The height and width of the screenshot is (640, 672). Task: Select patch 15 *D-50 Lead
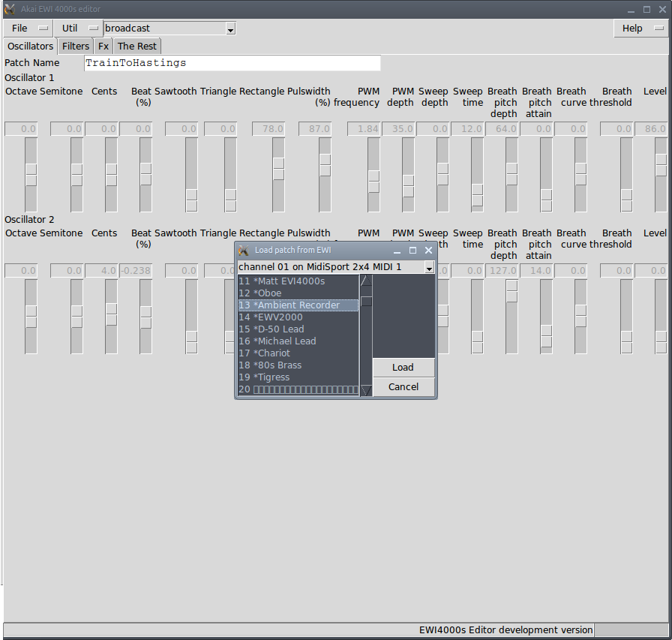click(x=298, y=329)
